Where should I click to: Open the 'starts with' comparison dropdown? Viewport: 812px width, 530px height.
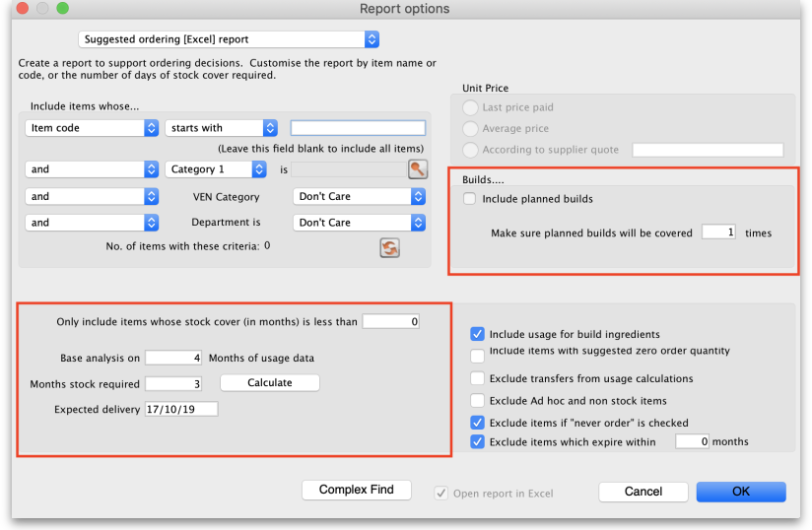222,128
